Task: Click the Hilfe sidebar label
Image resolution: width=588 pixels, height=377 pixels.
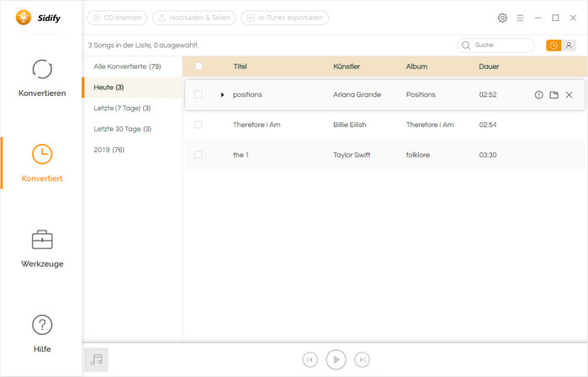Action: tap(42, 349)
